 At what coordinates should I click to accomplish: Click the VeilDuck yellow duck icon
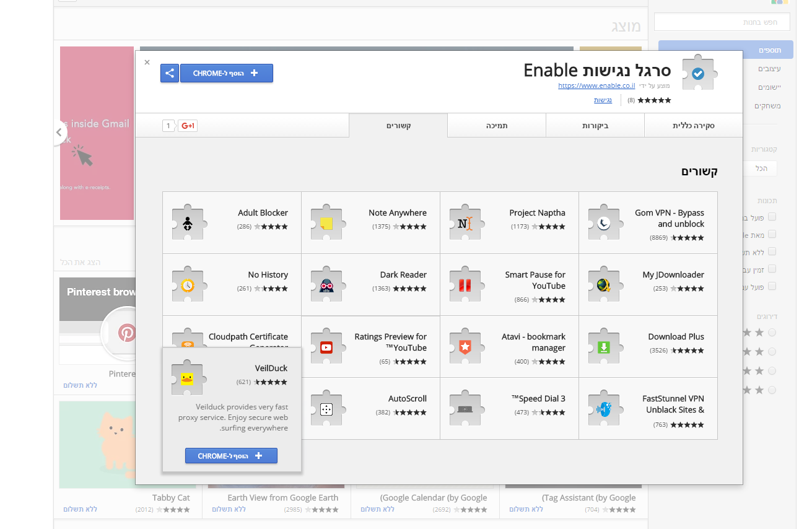[x=188, y=378]
